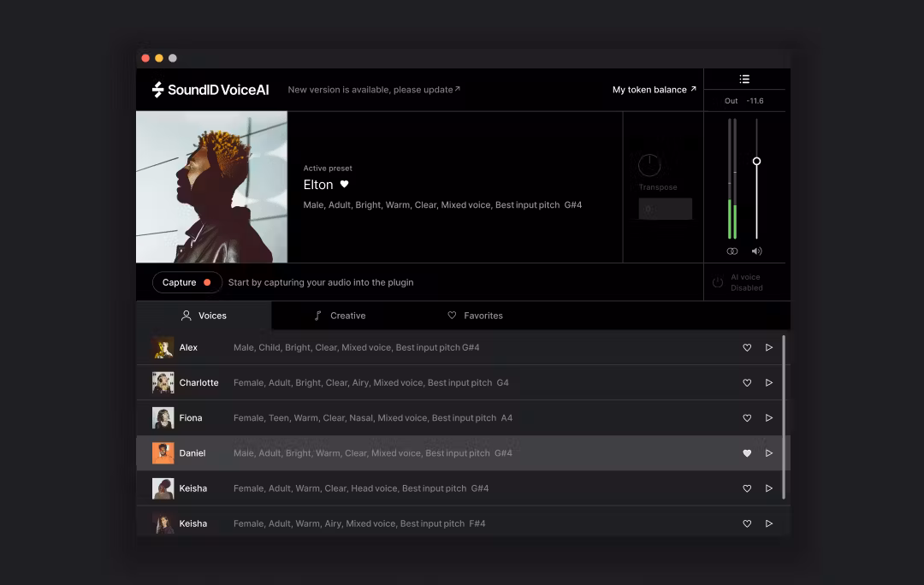Screen dimensions: 924x585
Task: Open My token balance
Action: (x=654, y=89)
